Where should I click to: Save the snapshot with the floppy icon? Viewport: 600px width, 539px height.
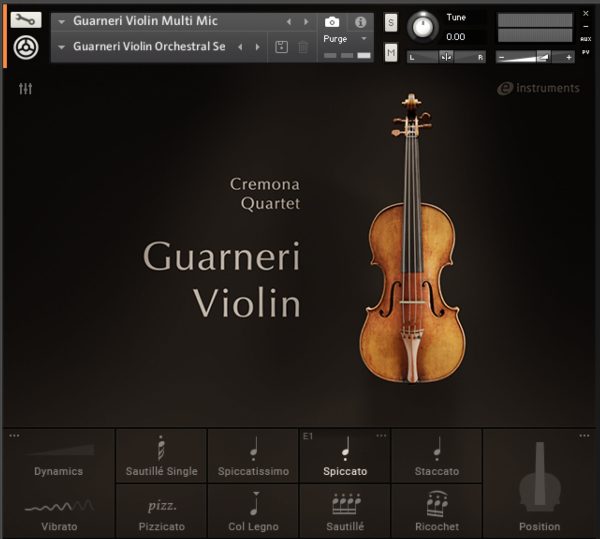(x=282, y=47)
